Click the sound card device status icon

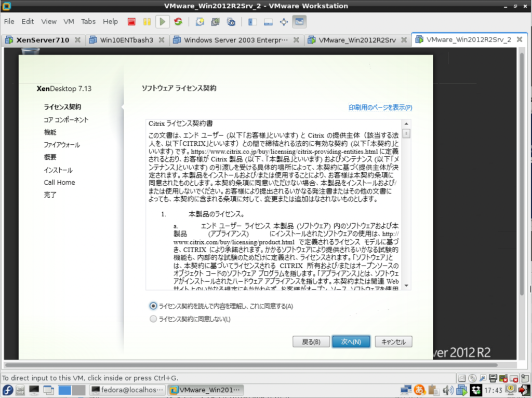click(504, 378)
